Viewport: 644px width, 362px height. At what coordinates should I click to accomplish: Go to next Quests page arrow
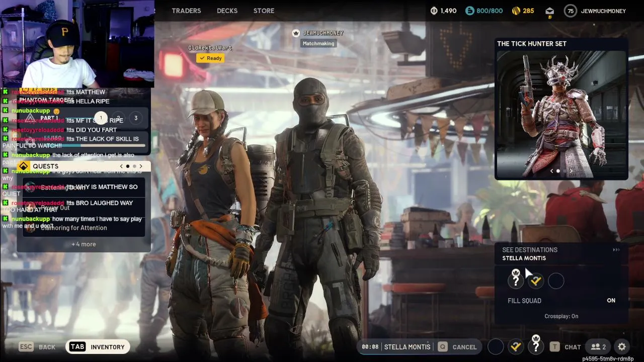(141, 166)
